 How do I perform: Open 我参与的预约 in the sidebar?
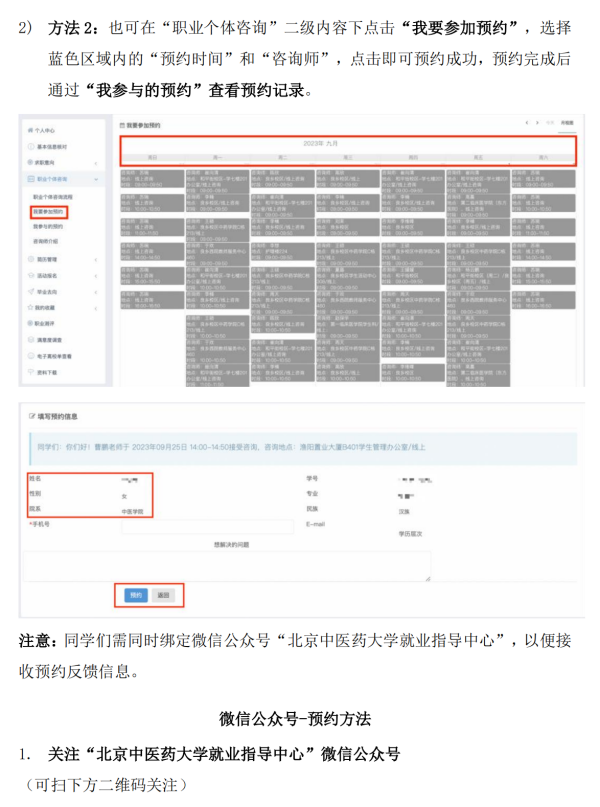(x=48, y=227)
